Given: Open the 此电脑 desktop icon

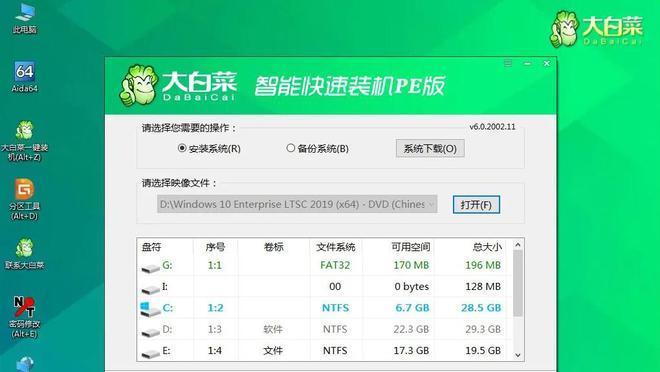Looking at the screenshot, I should pyautogui.click(x=24, y=18).
